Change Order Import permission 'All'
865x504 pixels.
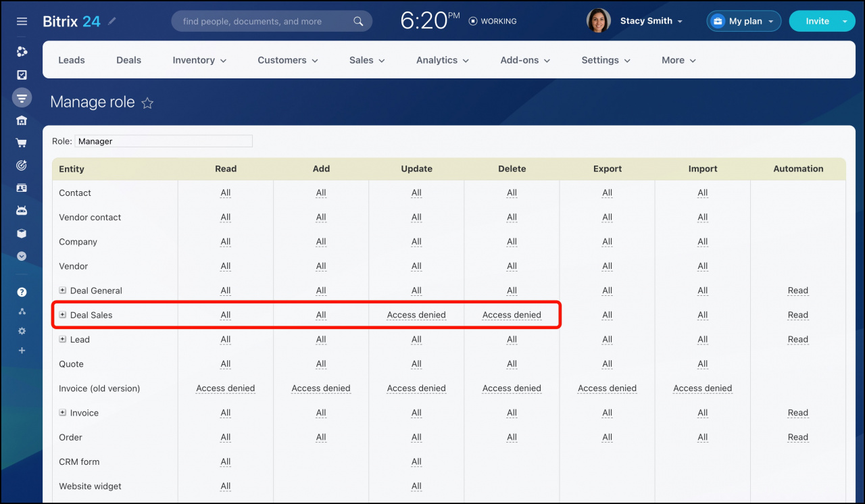[x=703, y=437]
